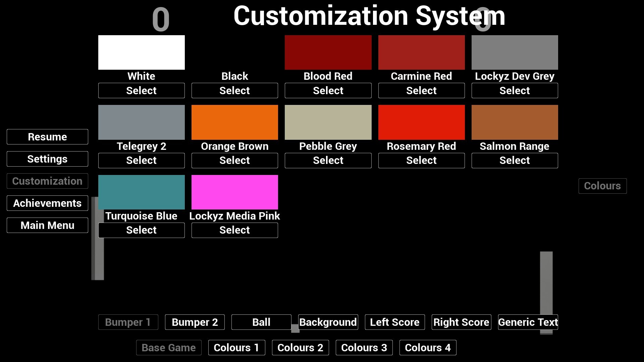The image size is (644, 362).
Task: Click the Turquoise Blue color swatch
Action: pos(141,192)
